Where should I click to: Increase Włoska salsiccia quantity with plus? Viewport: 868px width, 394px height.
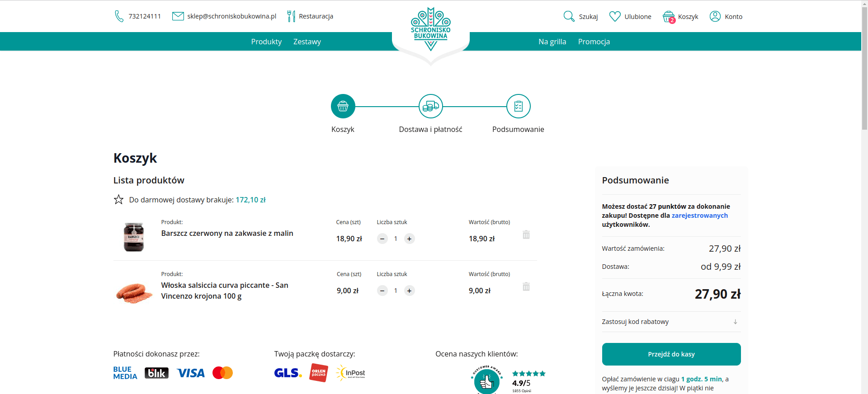click(409, 291)
